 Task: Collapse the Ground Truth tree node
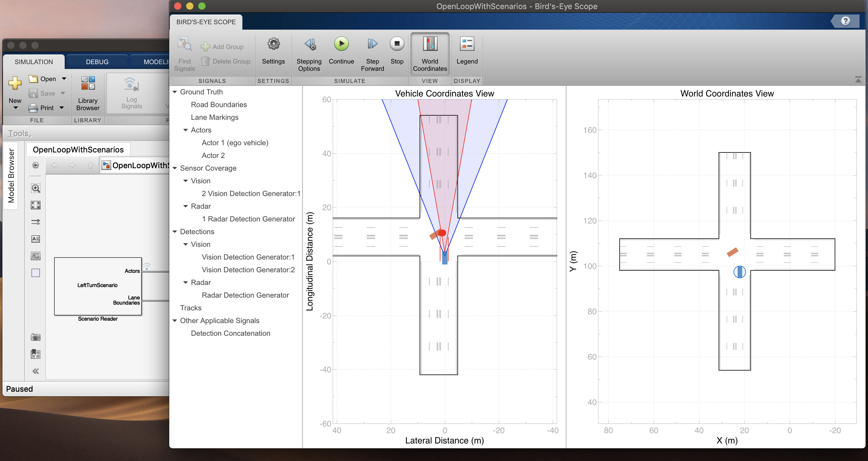click(x=175, y=92)
